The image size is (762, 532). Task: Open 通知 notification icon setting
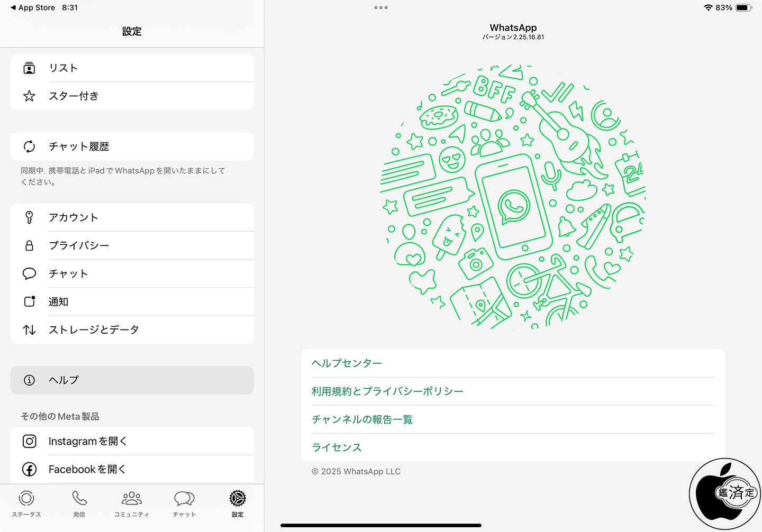coord(30,301)
